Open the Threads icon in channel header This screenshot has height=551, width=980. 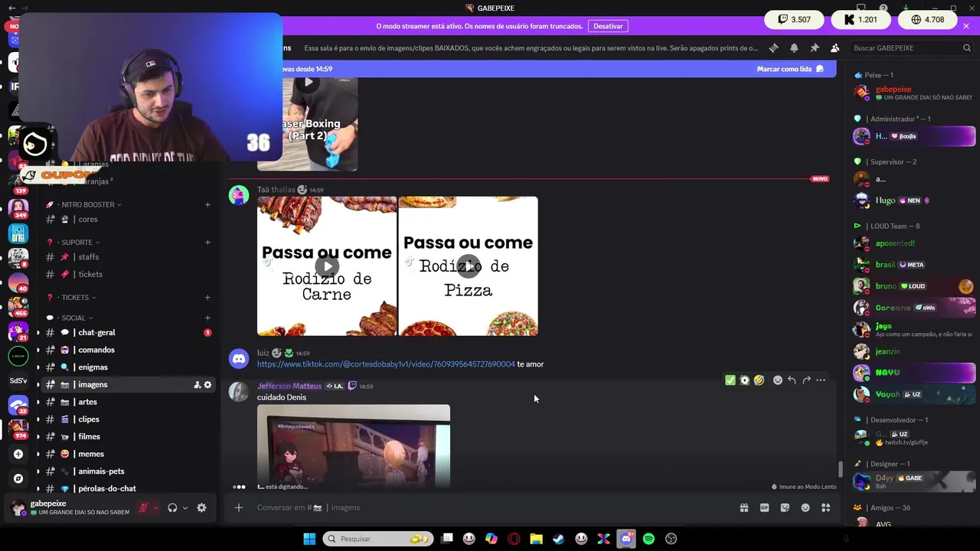click(x=773, y=47)
